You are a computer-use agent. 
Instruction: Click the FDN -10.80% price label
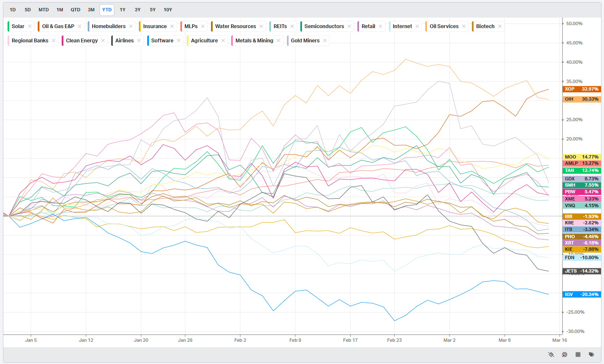pyautogui.click(x=582, y=257)
